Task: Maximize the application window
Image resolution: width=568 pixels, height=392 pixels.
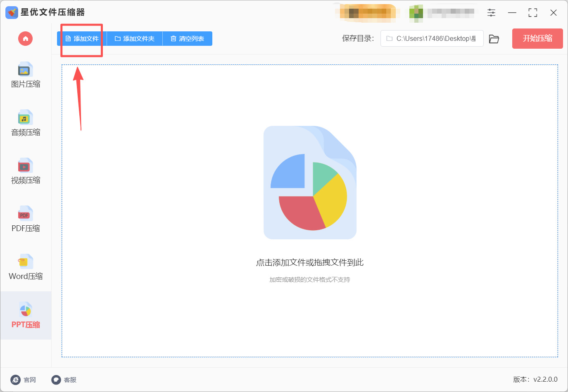Action: point(533,13)
